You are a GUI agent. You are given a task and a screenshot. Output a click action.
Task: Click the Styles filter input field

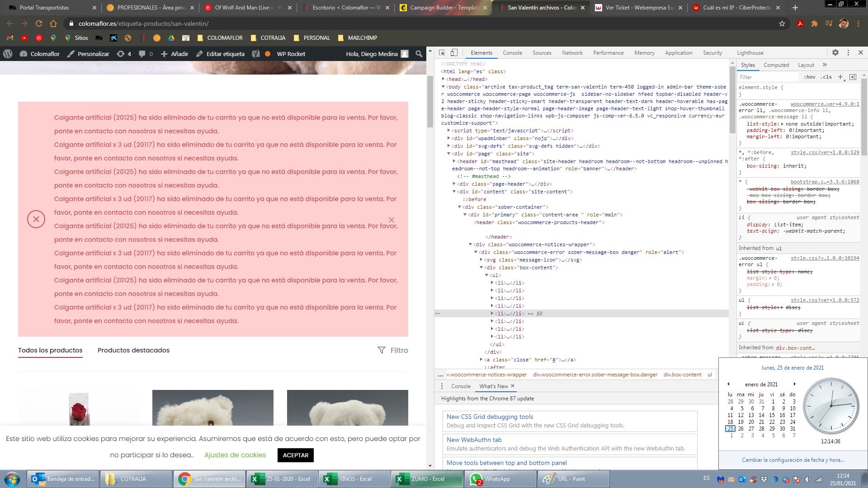coord(769,77)
